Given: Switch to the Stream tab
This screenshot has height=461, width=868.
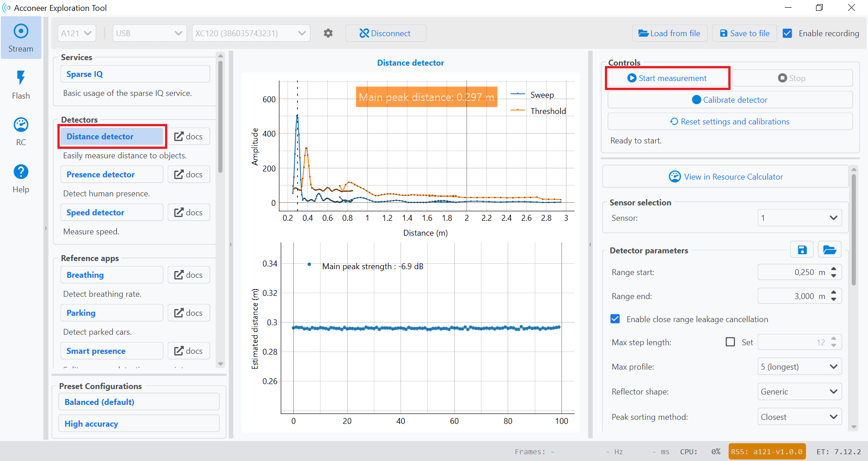Looking at the screenshot, I should tap(21, 38).
